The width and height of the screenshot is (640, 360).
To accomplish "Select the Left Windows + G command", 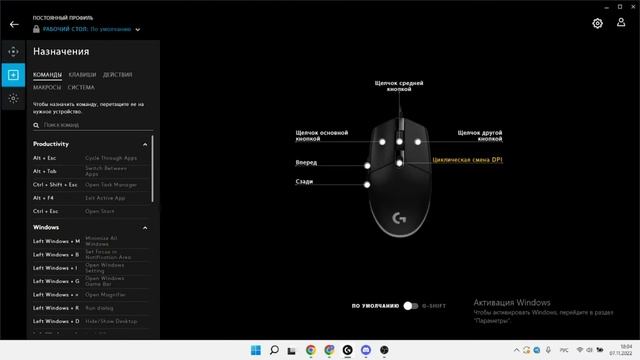I will coord(91,281).
